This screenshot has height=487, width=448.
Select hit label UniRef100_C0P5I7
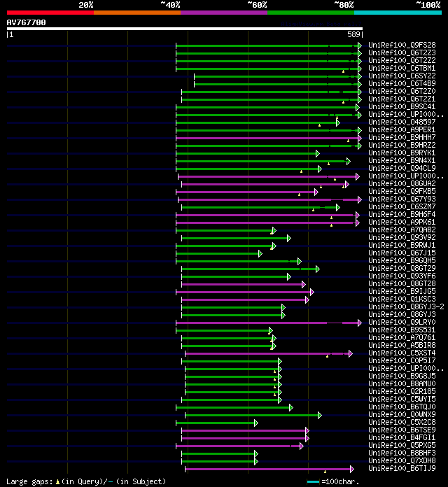pyautogui.click(x=402, y=360)
